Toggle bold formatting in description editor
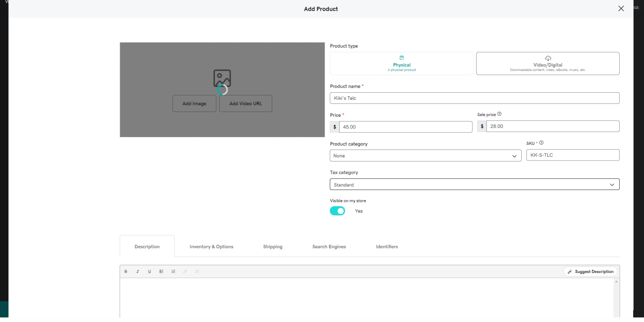This screenshot has width=644, height=322. tap(126, 271)
